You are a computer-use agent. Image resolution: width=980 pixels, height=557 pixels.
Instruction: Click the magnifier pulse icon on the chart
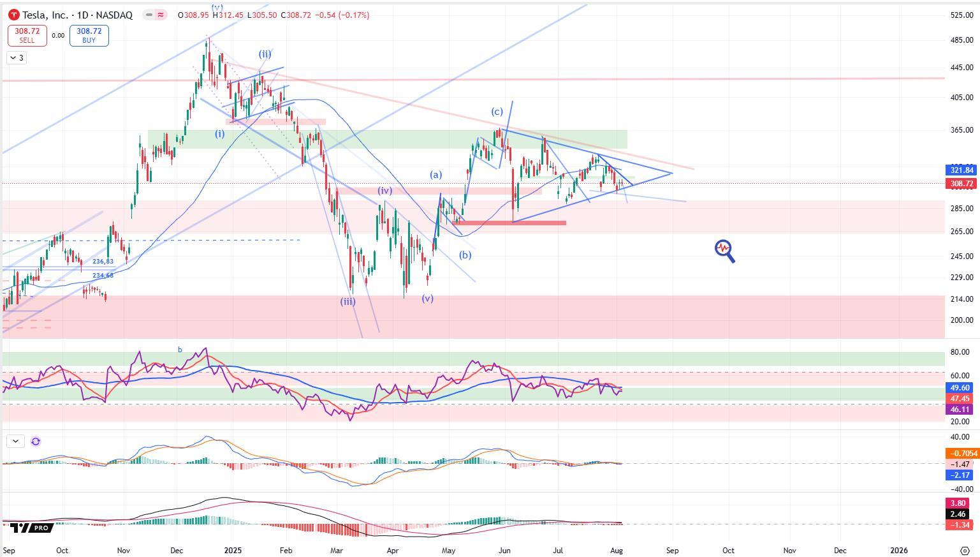pos(725,251)
